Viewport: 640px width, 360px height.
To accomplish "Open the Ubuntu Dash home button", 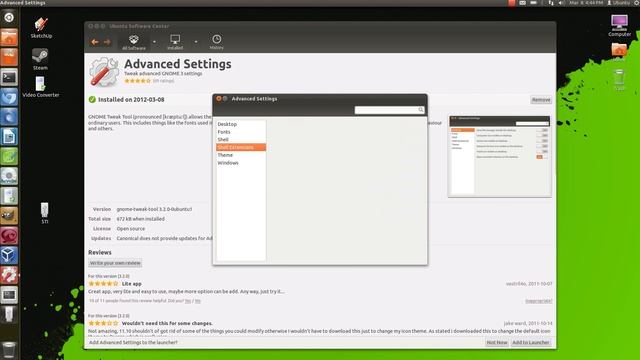I will 9,18.
